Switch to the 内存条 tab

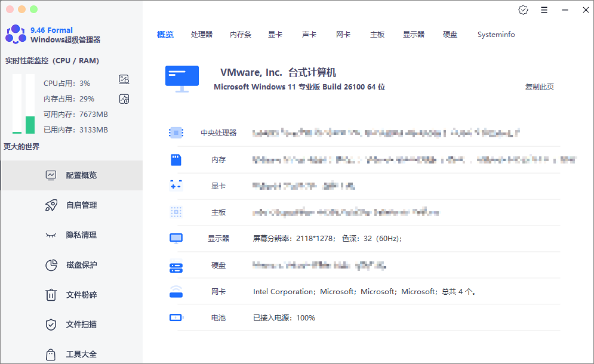click(241, 35)
